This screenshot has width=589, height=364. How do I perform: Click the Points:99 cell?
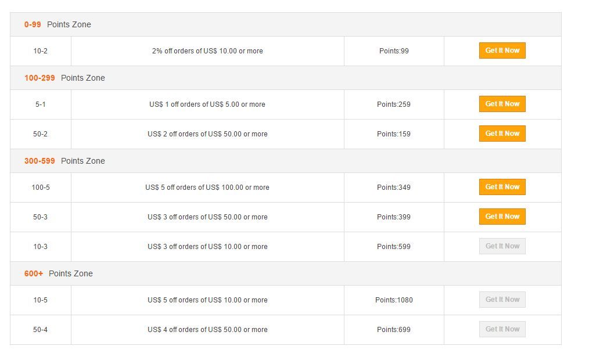[394, 51]
